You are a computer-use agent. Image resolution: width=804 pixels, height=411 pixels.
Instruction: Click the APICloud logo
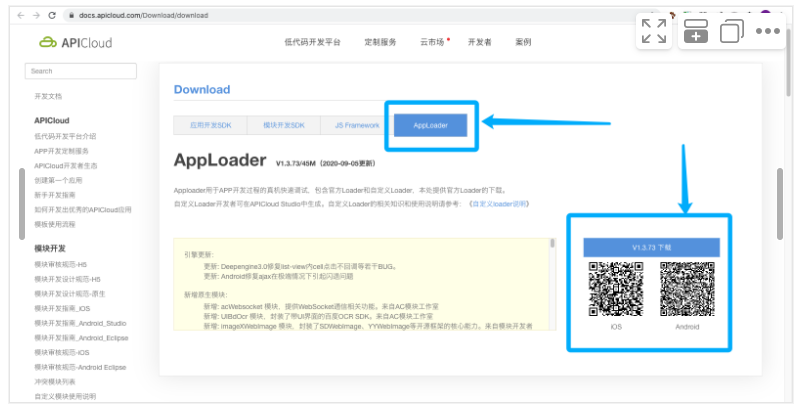[75, 43]
